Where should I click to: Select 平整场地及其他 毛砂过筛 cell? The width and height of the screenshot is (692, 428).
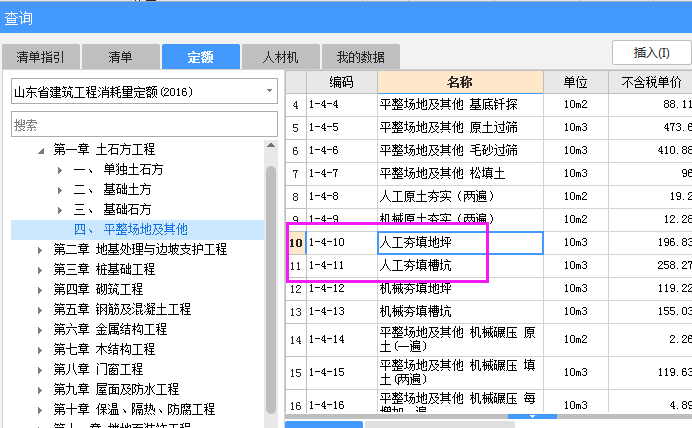click(x=460, y=151)
